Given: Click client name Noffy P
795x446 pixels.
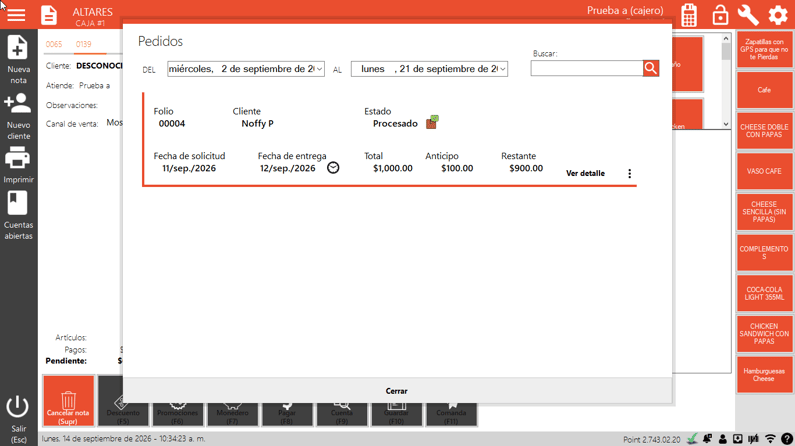Looking at the screenshot, I should (258, 124).
